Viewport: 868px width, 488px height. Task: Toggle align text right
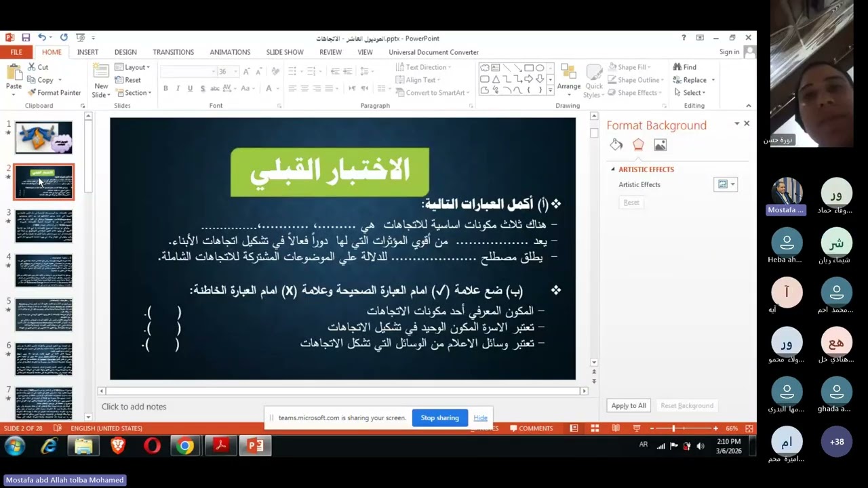pos(317,89)
